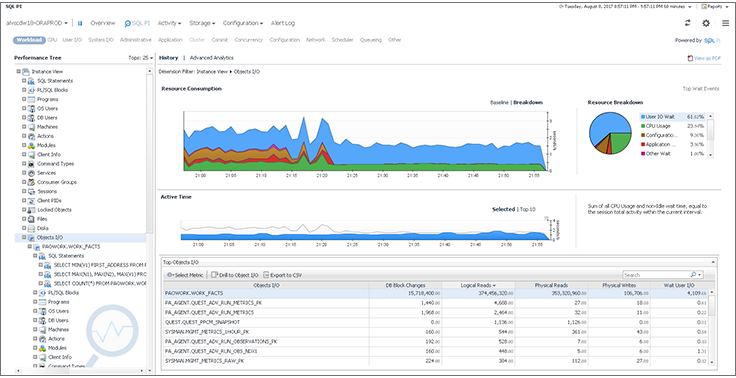Click the SQL PI magnifier icon in navigation

tap(127, 23)
